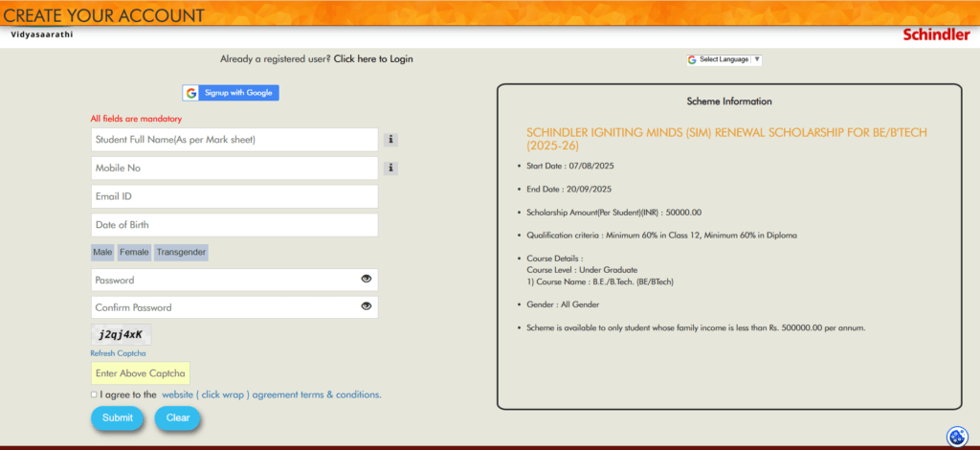Show password with Confirm Password eye icon
This screenshot has height=450, width=980.
pyautogui.click(x=367, y=306)
